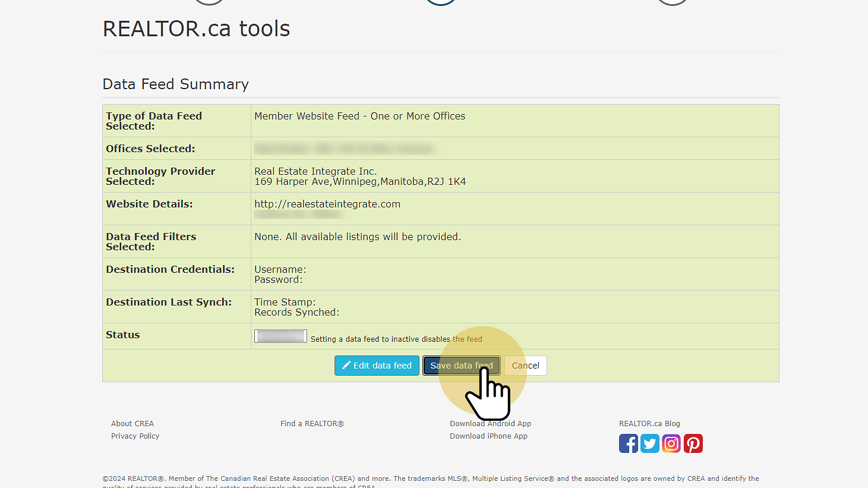Open the Pinterest social icon
Image resolution: width=868 pixels, height=488 pixels.
(x=693, y=443)
